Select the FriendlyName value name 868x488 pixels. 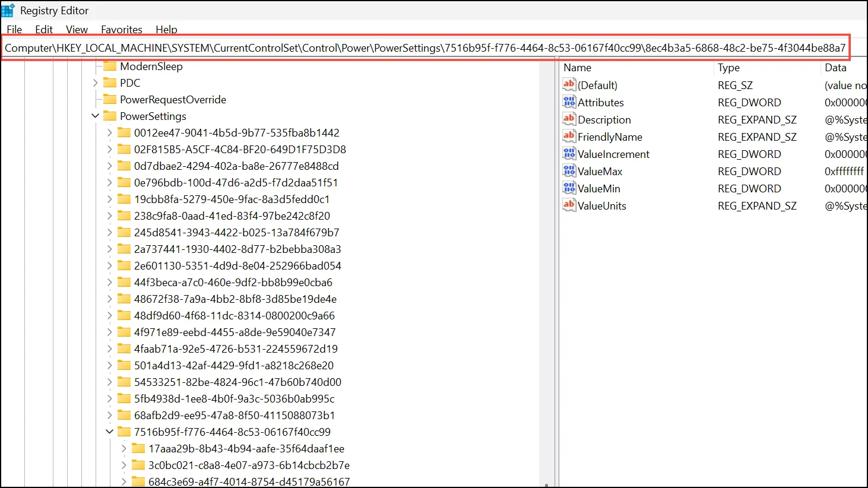point(610,137)
